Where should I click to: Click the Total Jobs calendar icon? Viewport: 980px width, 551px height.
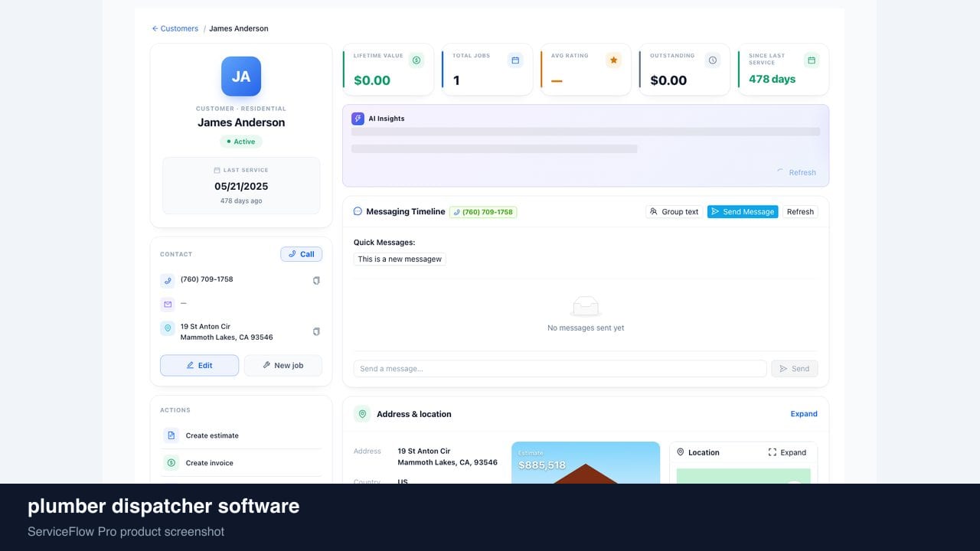[515, 60]
